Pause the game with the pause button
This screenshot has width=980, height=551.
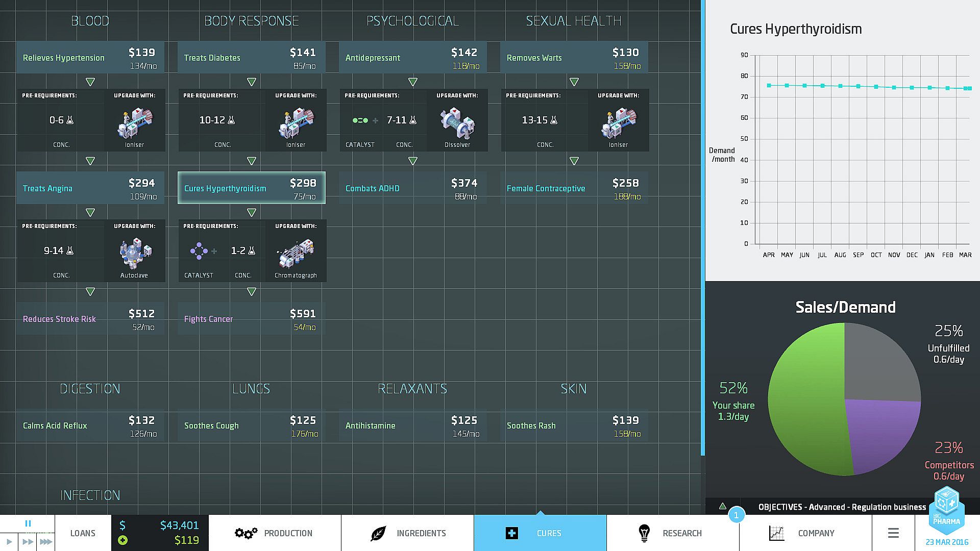point(28,523)
